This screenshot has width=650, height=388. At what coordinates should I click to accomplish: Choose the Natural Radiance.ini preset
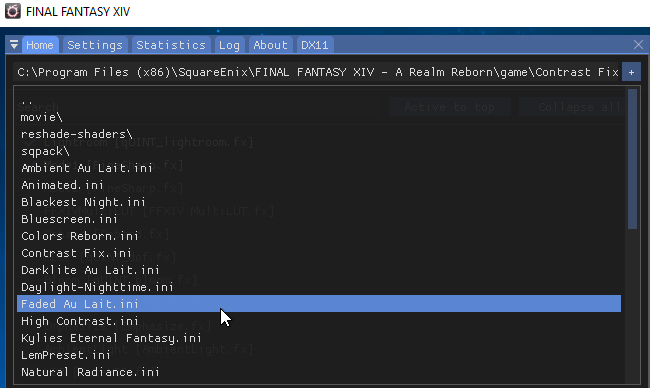tap(319, 372)
